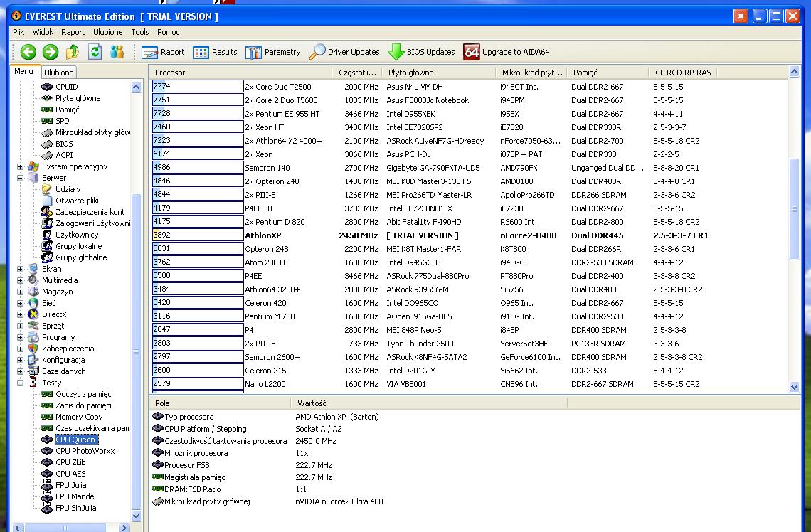Open the Tools menu
Image resolution: width=811 pixels, height=532 pixels.
coord(140,32)
